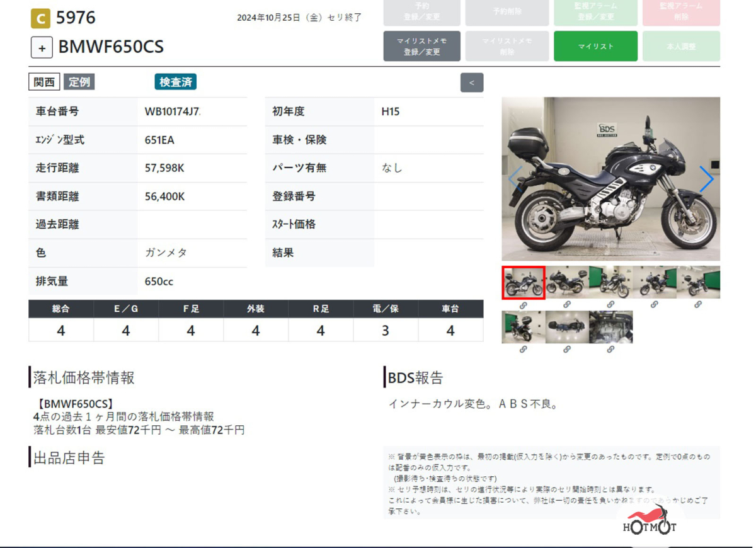Click the displacement value 650cc
Viewport: 756px width, 548px height.
coord(159,282)
